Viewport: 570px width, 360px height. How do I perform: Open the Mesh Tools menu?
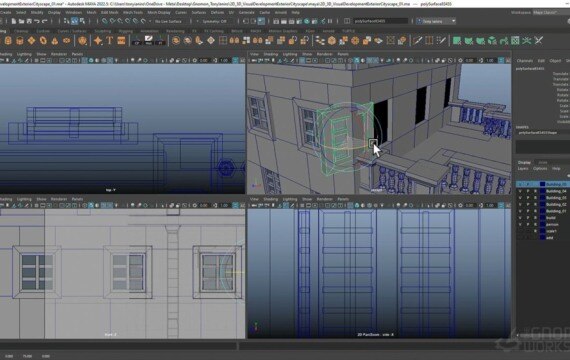coord(133,12)
